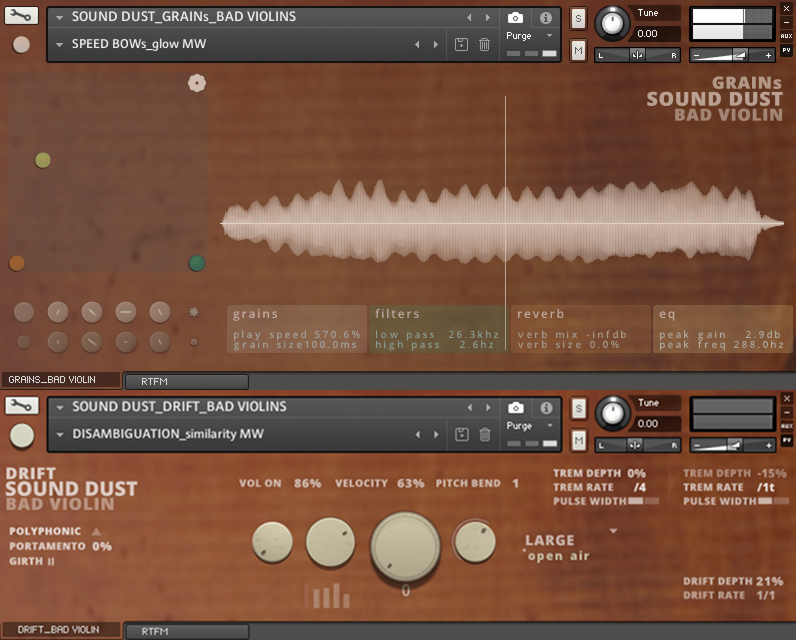Click PITCH BEND value 1
The width and height of the screenshot is (796, 640).
point(516,483)
